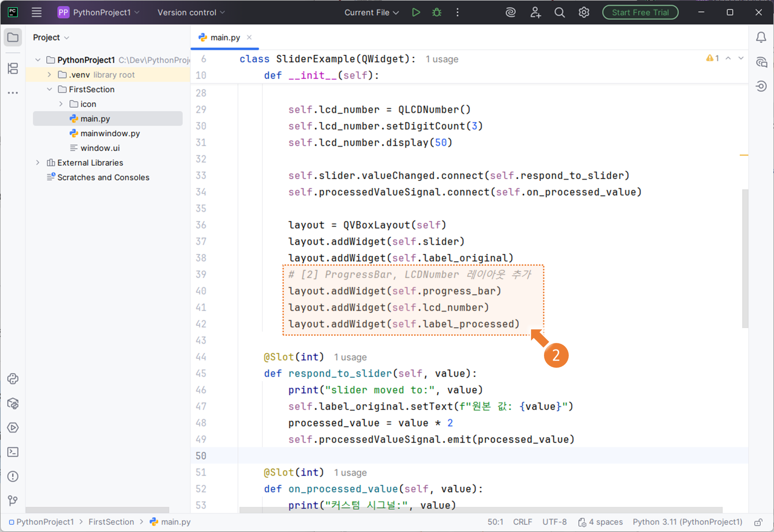Screen dimensions: 774x532
Task: Click the PyCharm logo icon
Action: pyautogui.click(x=13, y=12)
